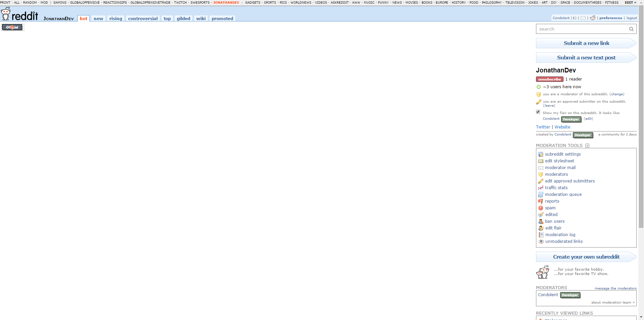Click the preferences link
The width and height of the screenshot is (644, 320).
tap(611, 18)
